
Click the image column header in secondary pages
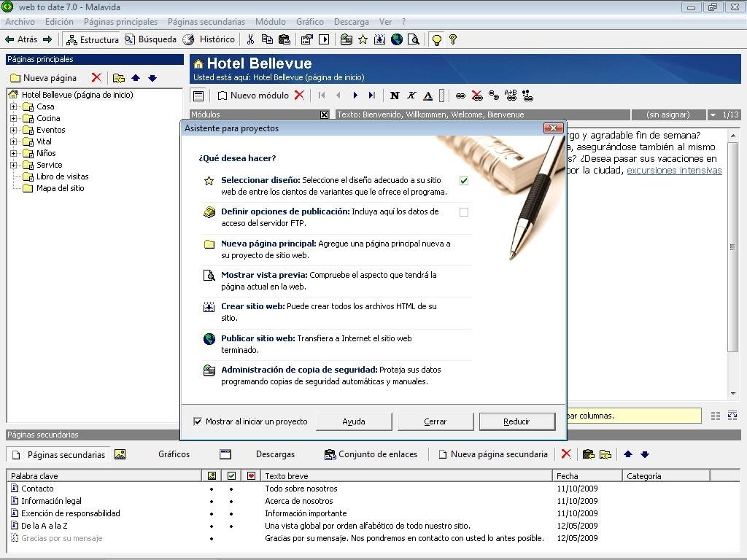tap(212, 475)
